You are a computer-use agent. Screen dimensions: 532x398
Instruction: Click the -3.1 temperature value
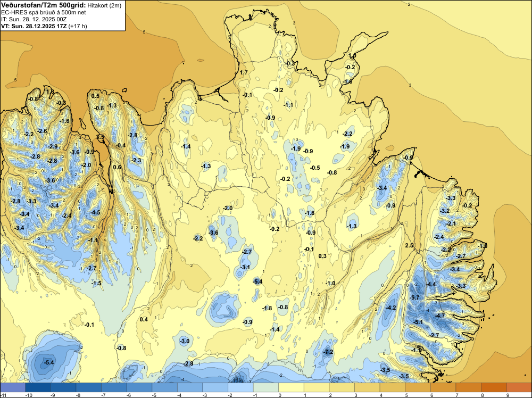point(245,267)
